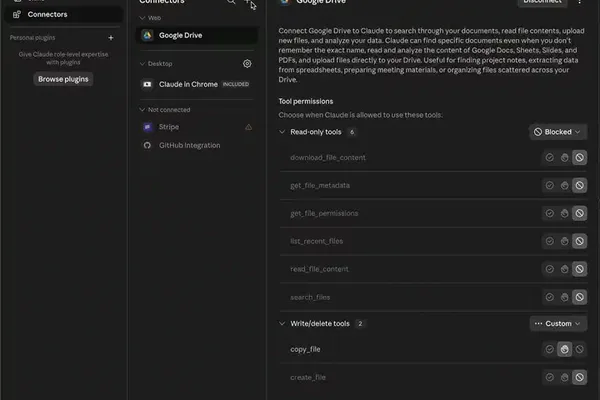Image resolution: width=600 pixels, height=400 pixels.
Task: Allow read_file_content with checkmark icon
Action: click(x=549, y=269)
